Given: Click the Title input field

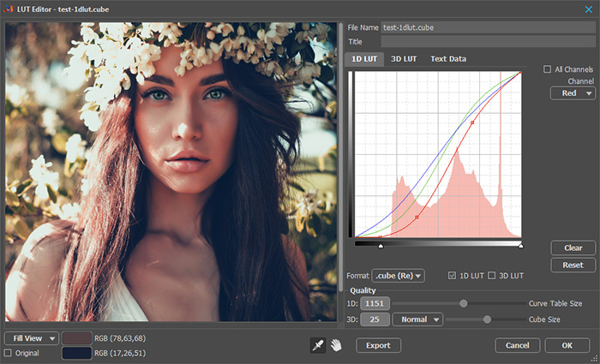Looking at the screenshot, I should (x=489, y=42).
